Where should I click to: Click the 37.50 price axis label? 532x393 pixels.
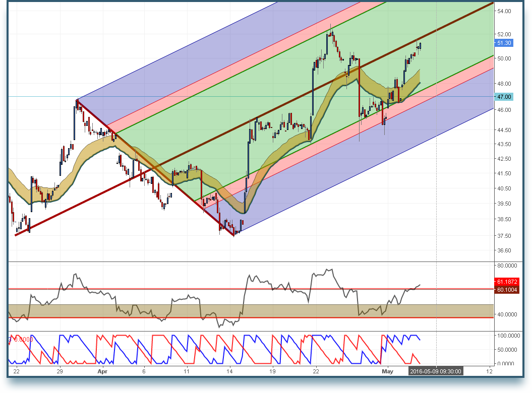pos(504,236)
